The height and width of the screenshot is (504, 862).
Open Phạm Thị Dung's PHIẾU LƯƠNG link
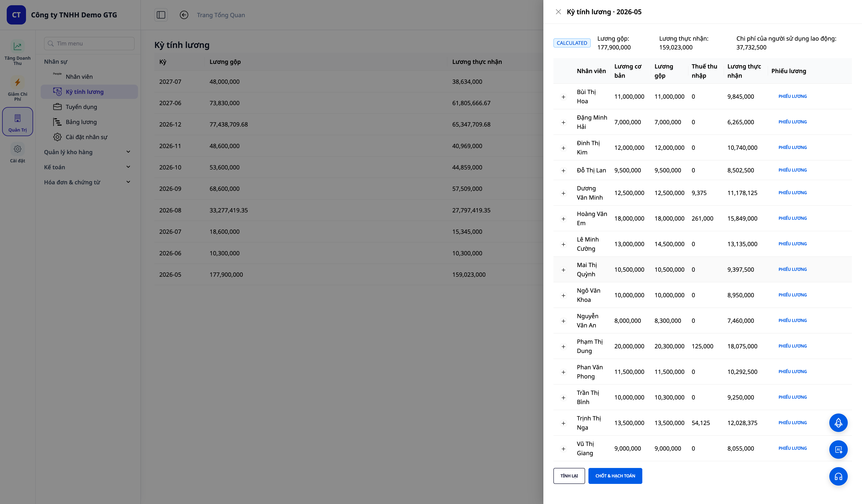click(x=793, y=346)
